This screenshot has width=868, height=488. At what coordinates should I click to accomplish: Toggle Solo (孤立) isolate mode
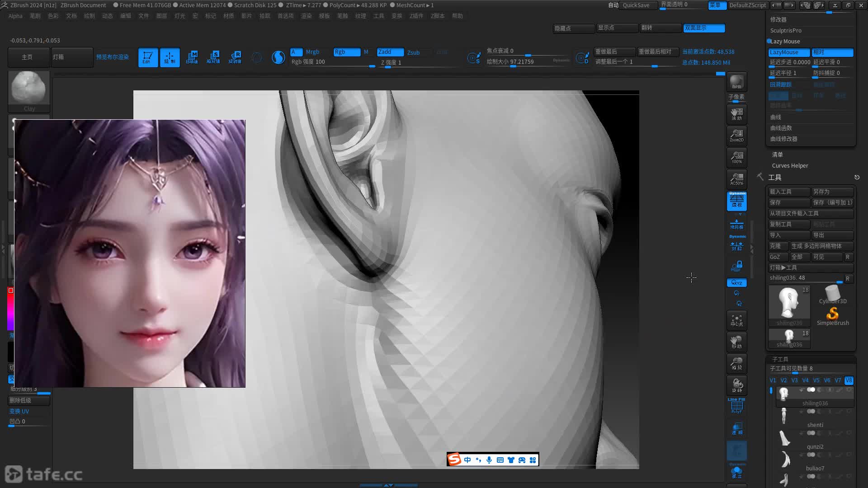point(736,472)
